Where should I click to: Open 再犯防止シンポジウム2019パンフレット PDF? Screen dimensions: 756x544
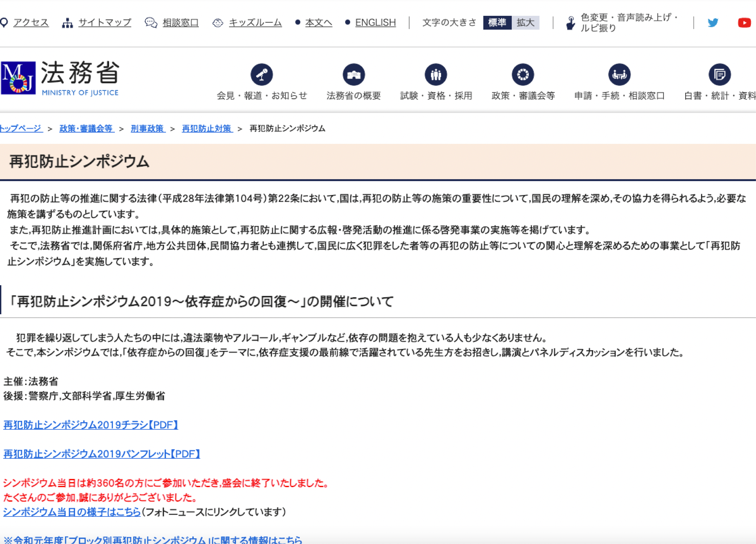pos(102,454)
